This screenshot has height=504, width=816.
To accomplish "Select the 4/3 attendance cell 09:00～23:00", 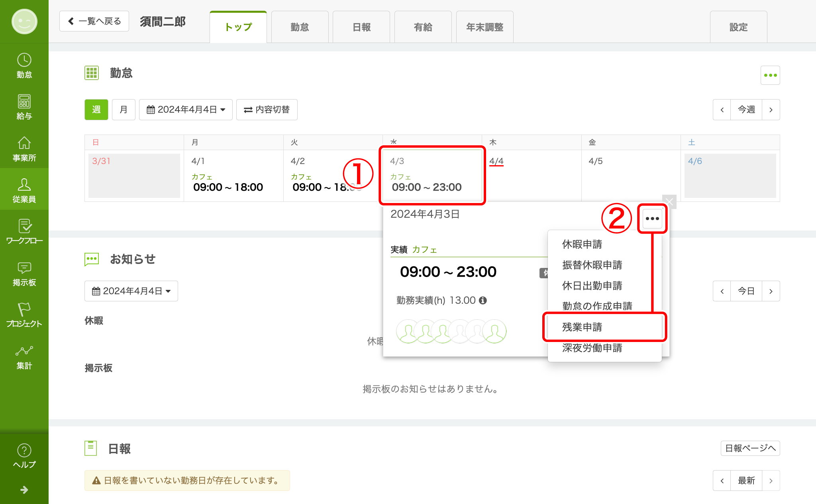I will pyautogui.click(x=432, y=176).
